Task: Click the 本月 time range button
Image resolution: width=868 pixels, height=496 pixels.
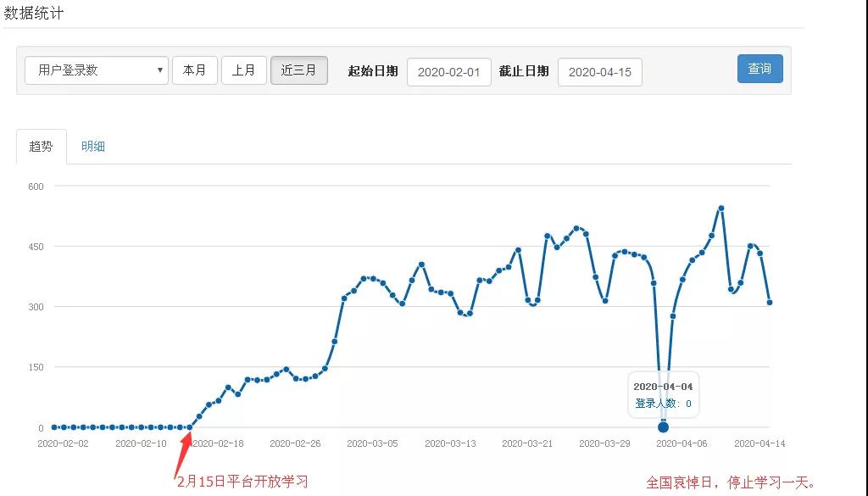Action: [x=194, y=70]
